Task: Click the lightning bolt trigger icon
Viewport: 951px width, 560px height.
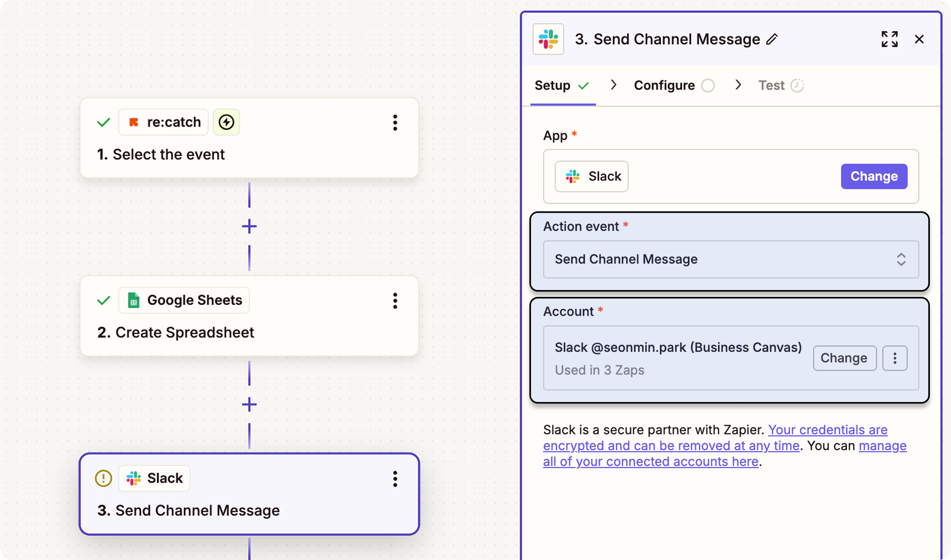Action: pyautogui.click(x=226, y=122)
